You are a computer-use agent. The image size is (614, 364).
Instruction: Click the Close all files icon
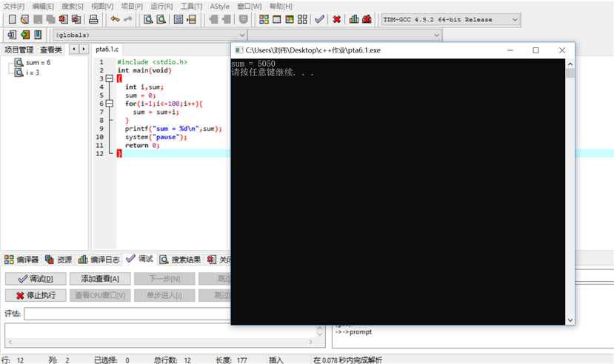[x=76, y=19]
